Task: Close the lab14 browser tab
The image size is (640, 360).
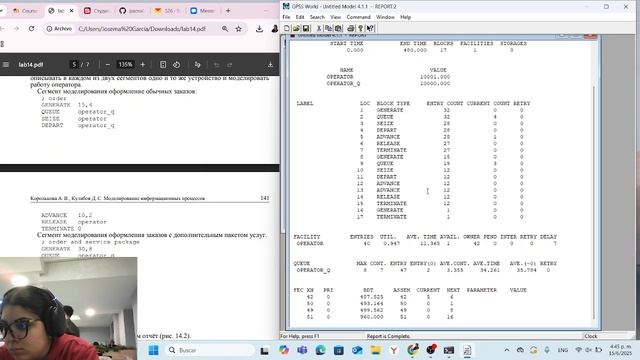Action: 71,11
